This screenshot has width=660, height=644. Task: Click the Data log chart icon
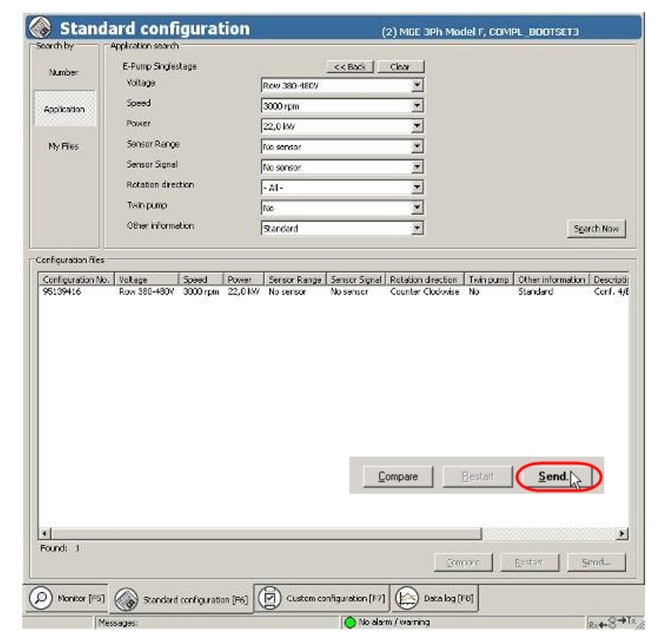point(407,598)
